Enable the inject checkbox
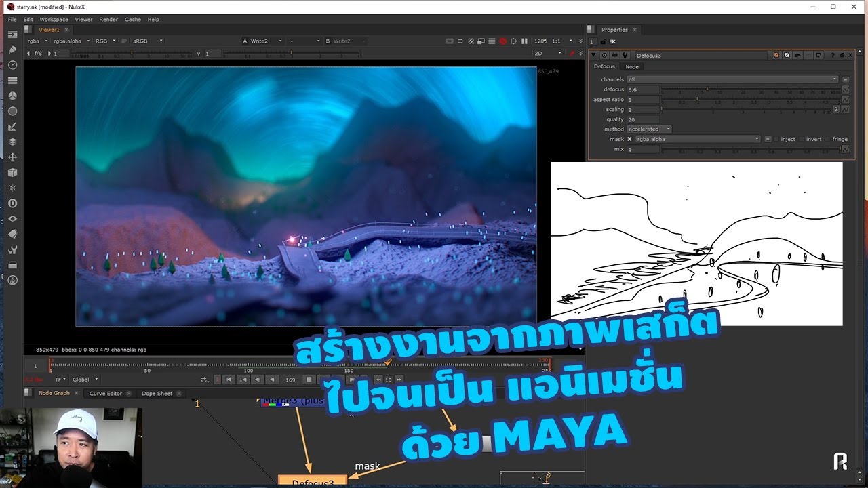Viewport: 868px width, 488px height. (776, 139)
